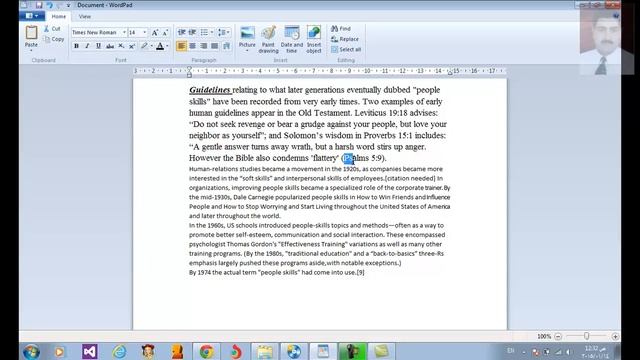Screen dimensions: 640x360
Task: Apply the text highlight color
Action: point(144,46)
